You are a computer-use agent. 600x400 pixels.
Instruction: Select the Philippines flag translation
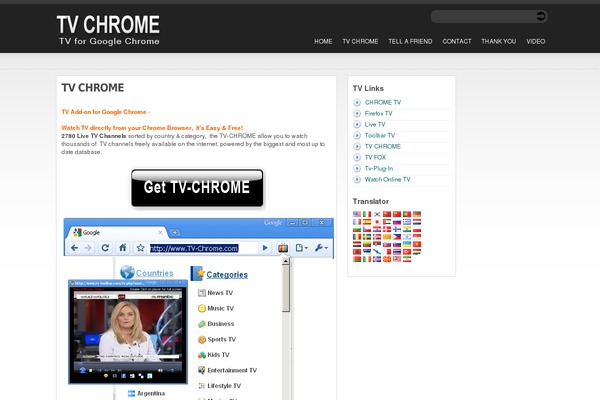click(x=397, y=237)
